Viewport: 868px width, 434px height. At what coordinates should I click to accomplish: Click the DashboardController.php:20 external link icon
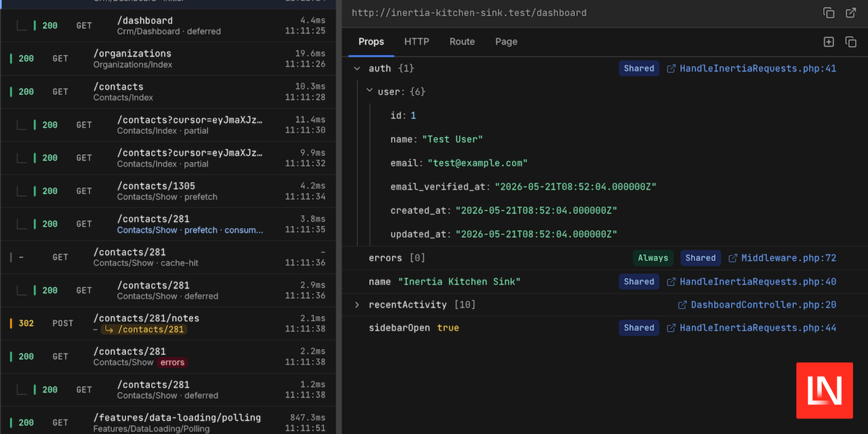coord(682,305)
